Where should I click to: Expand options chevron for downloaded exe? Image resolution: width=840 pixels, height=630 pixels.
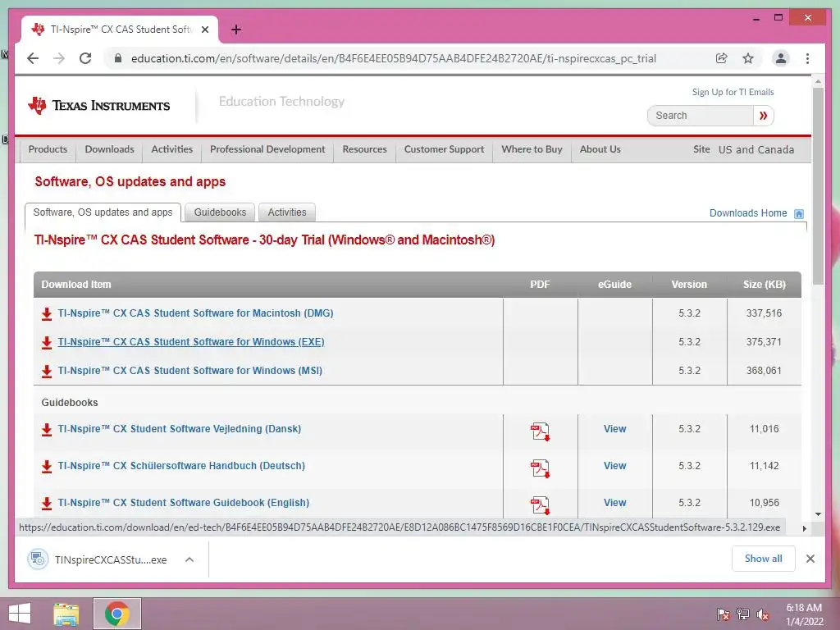(189, 559)
